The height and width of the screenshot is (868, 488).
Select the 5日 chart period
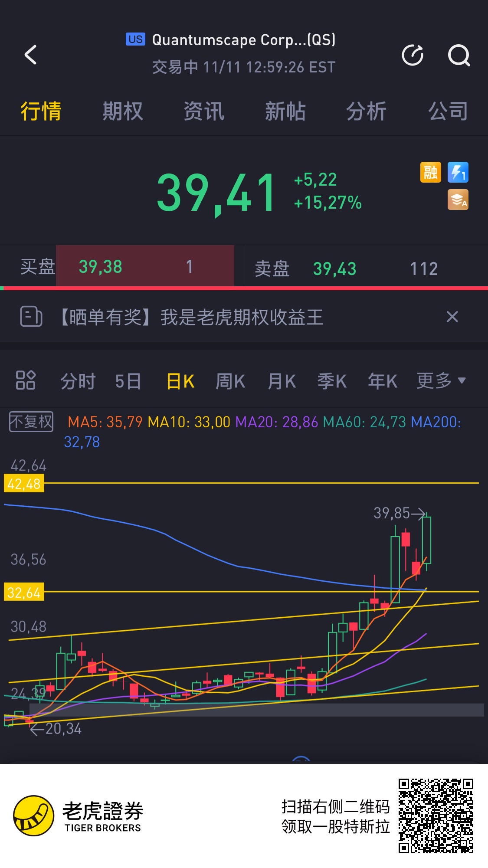click(128, 381)
